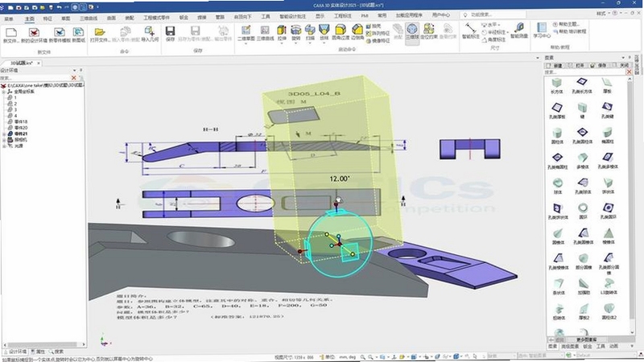Click the Positioning Constraint (定位约束) tool
The height and width of the screenshot is (362, 644).
coord(429,31)
